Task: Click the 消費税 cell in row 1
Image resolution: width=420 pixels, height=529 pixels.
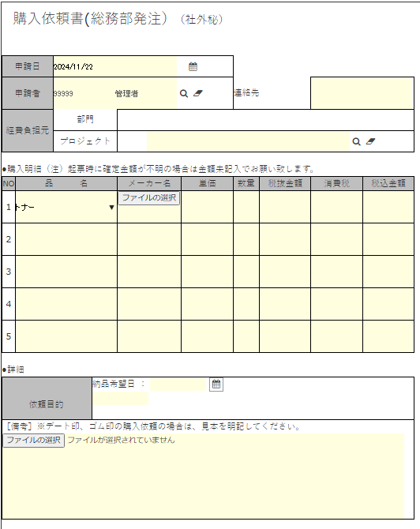Action: point(336,207)
